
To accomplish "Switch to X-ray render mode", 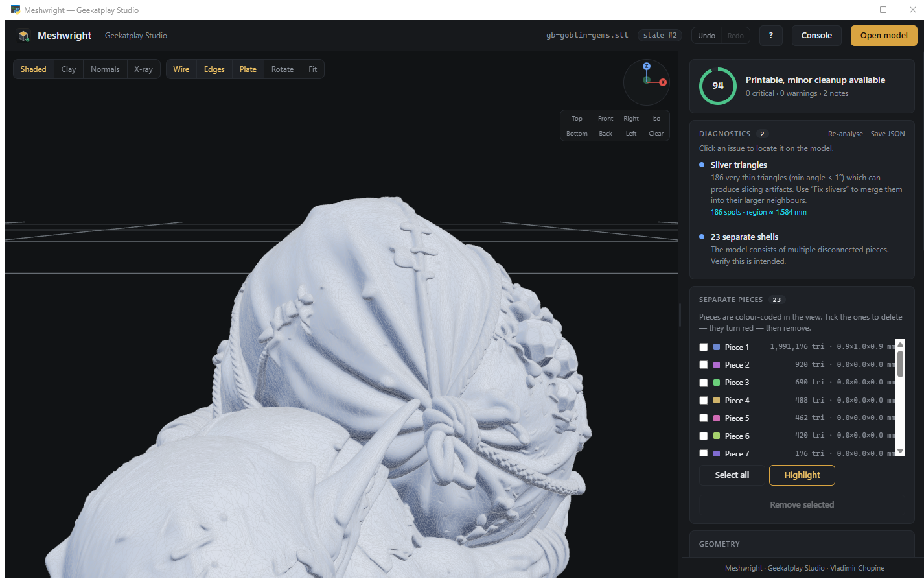I will [143, 69].
